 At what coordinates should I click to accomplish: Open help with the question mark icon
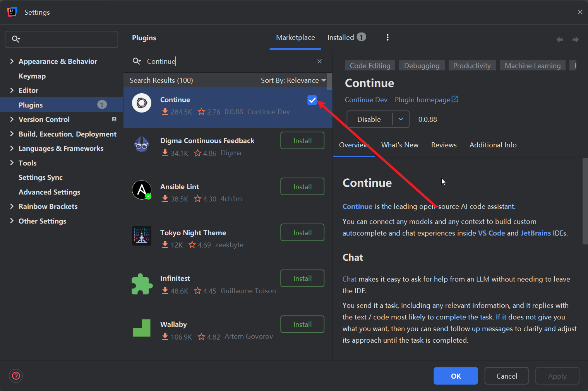tap(16, 376)
